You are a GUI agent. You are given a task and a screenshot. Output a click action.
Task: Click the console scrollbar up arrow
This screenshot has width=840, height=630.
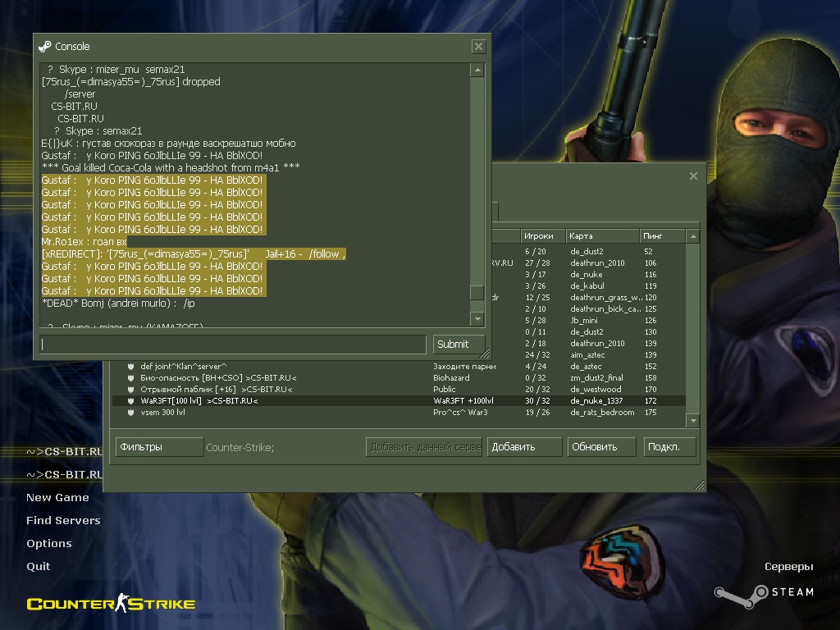[x=477, y=71]
